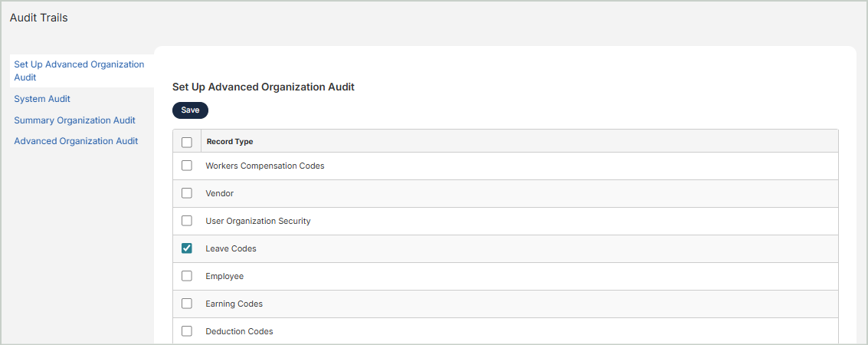Click the Record Type column header
Screen dimensions: 868x345
click(230, 142)
